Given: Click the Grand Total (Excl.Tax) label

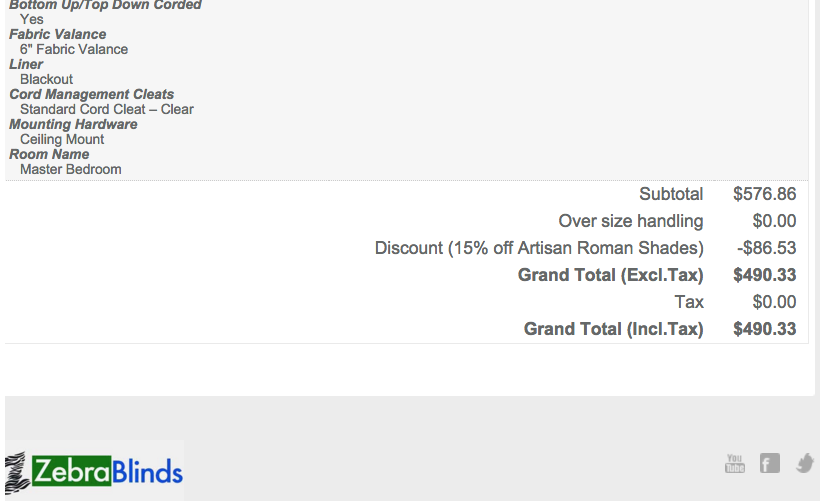Looking at the screenshot, I should (610, 275).
